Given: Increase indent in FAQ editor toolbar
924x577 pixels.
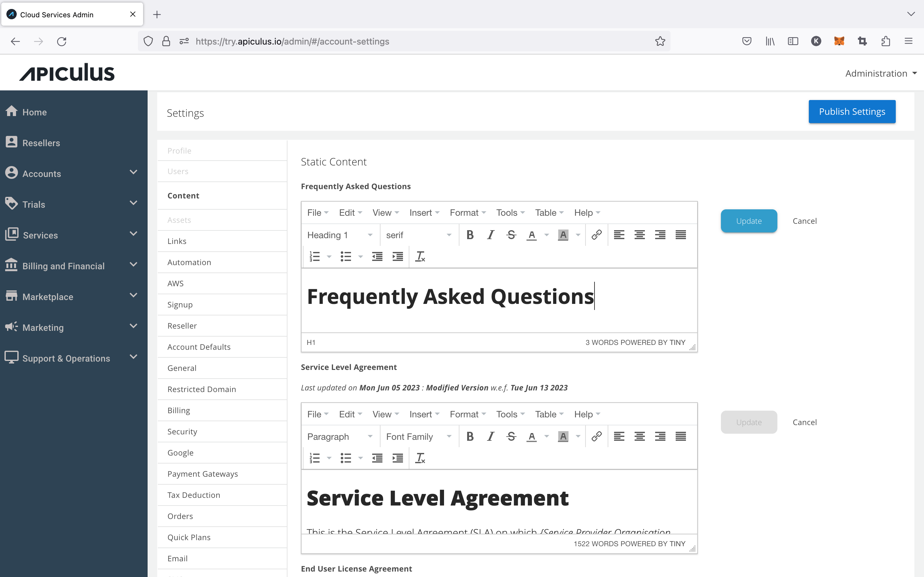Looking at the screenshot, I should [x=398, y=256].
